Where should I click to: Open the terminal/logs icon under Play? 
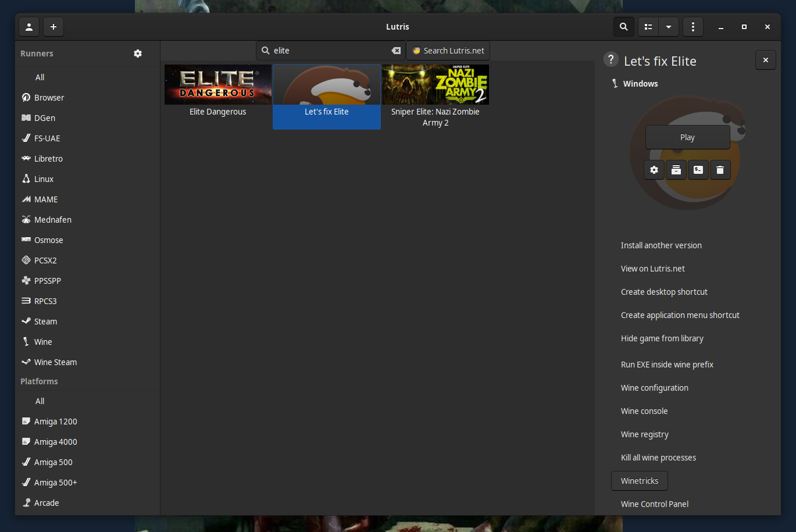pos(698,170)
